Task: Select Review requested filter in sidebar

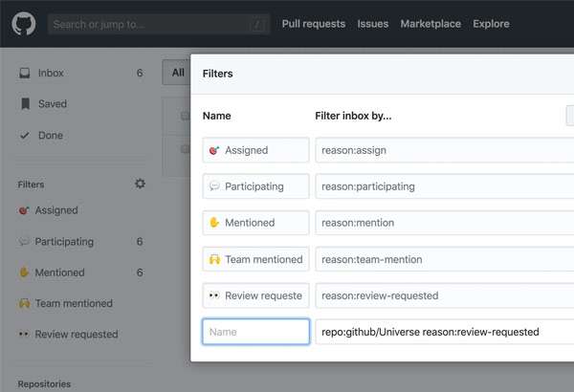Action: click(76, 335)
